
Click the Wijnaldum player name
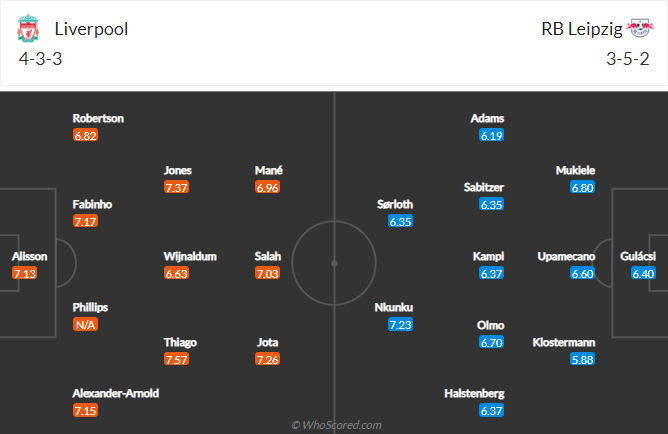tap(190, 256)
